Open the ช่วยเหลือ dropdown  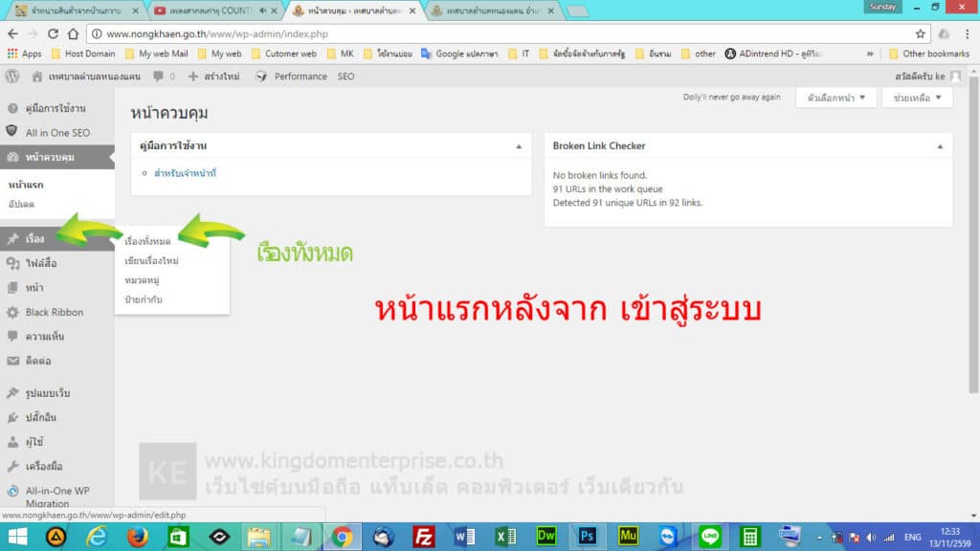(917, 99)
